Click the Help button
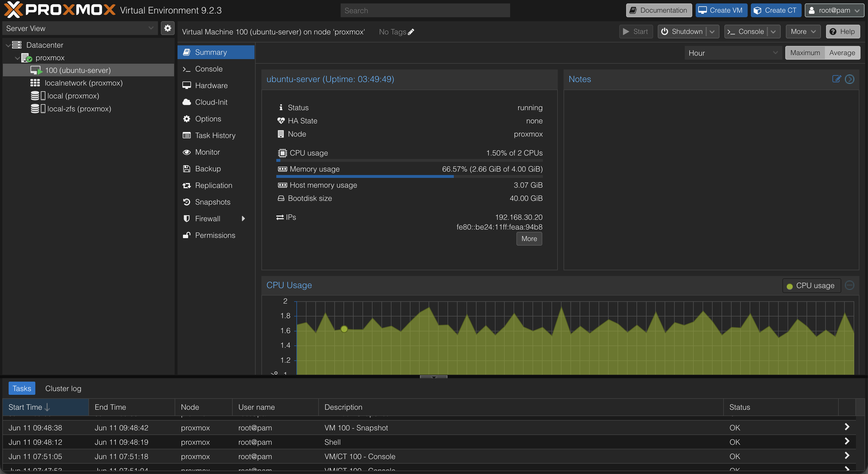This screenshot has height=474, width=868. (x=843, y=32)
